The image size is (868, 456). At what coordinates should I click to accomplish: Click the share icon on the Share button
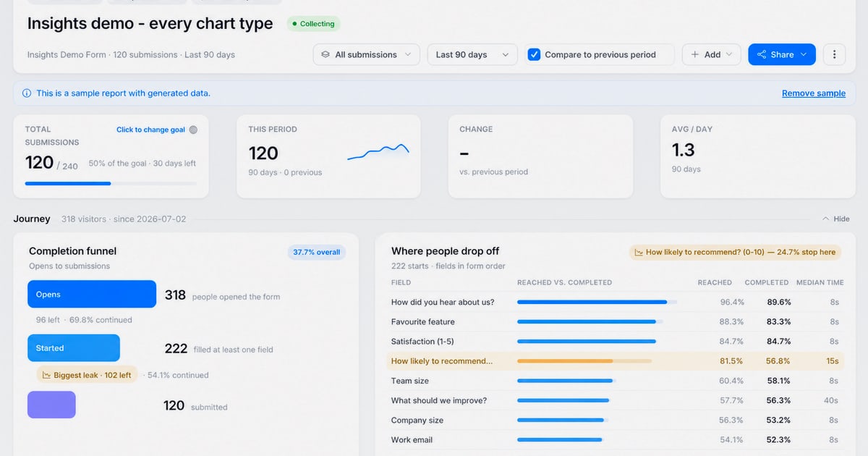(762, 54)
